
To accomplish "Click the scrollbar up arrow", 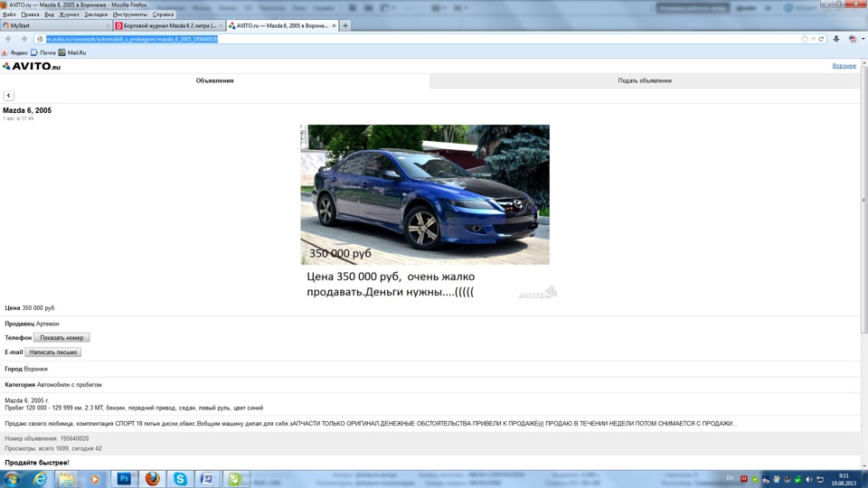I will [x=864, y=62].
